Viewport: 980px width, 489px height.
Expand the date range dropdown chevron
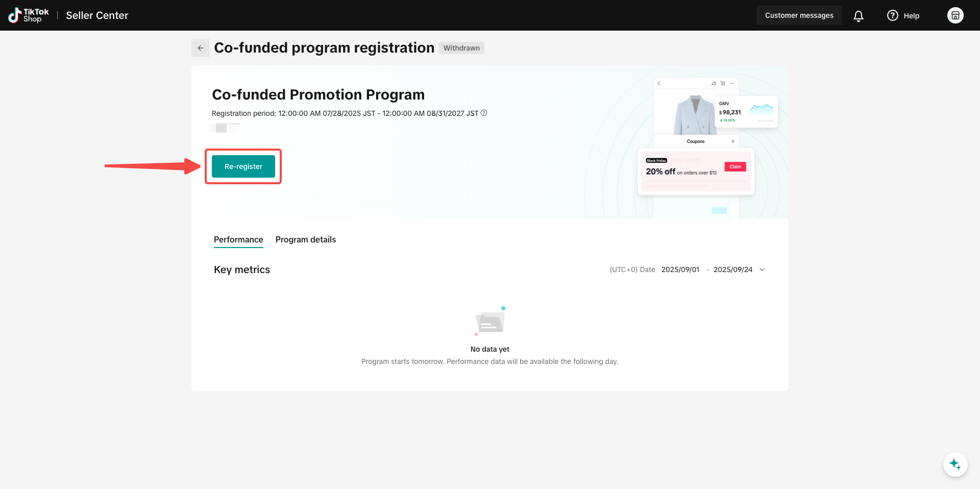coord(762,270)
